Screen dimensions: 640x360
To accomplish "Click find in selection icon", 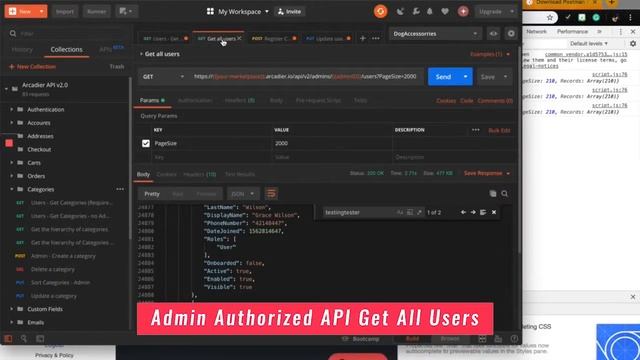I will (483, 212).
